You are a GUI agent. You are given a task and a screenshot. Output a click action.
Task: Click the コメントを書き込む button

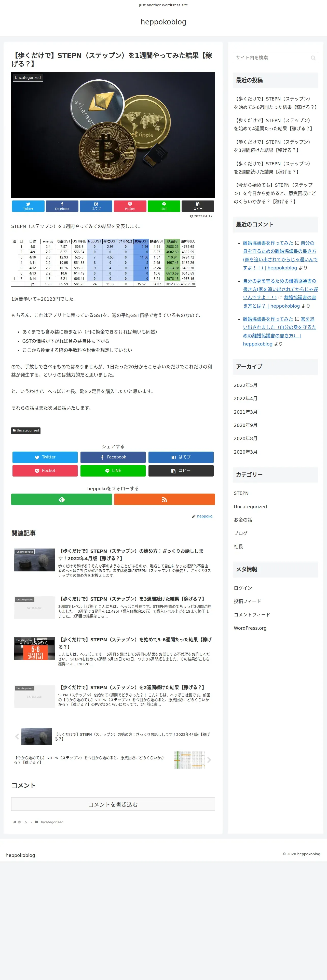point(113,804)
